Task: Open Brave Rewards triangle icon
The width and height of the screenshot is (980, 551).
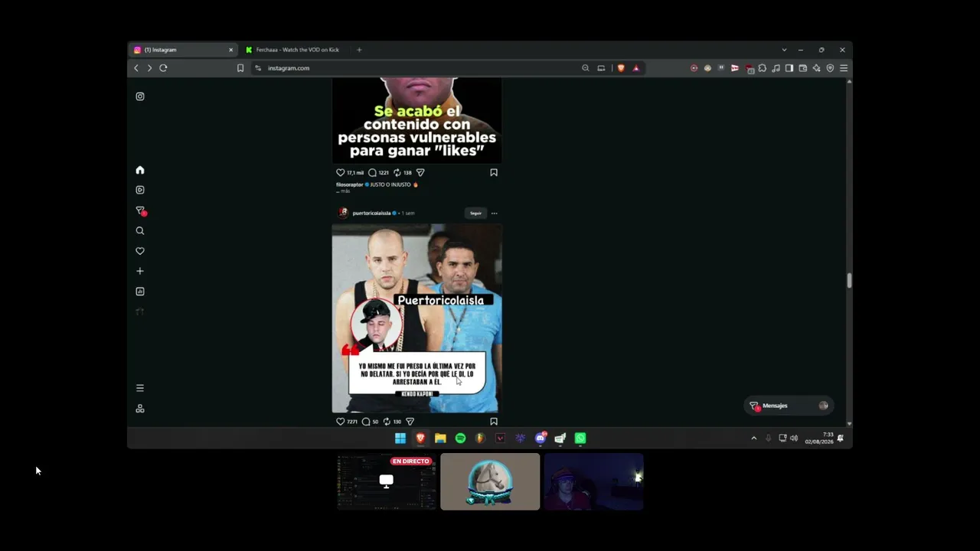Action: pyautogui.click(x=635, y=68)
